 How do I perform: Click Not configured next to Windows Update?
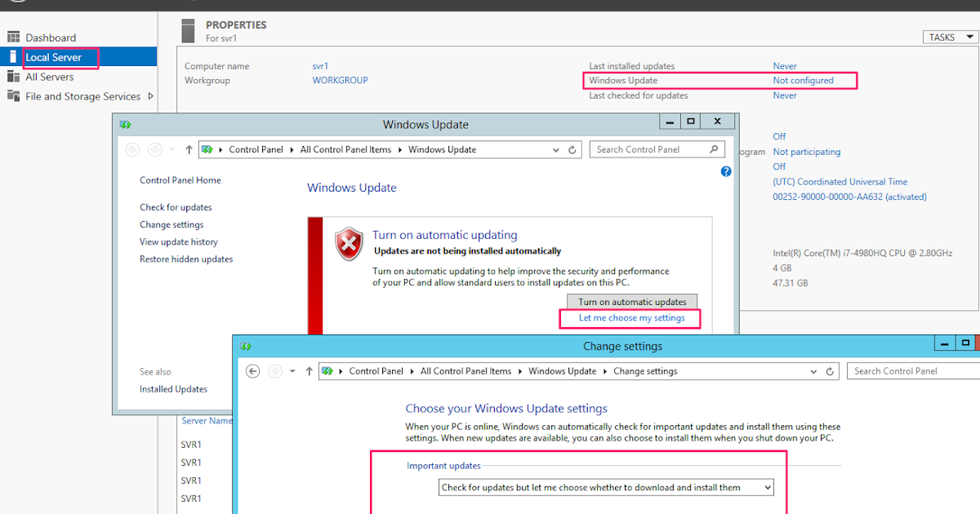coord(804,80)
